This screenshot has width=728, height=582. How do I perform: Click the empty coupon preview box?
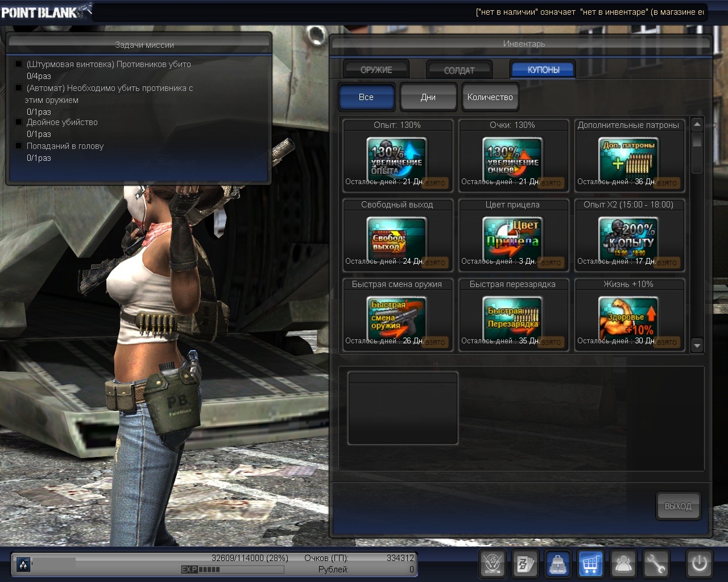(x=403, y=408)
